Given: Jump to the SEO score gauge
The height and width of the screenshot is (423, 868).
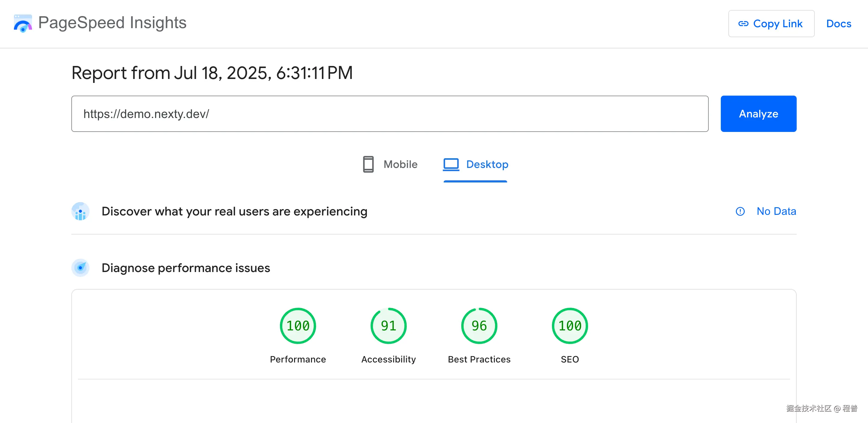Looking at the screenshot, I should click(x=569, y=326).
